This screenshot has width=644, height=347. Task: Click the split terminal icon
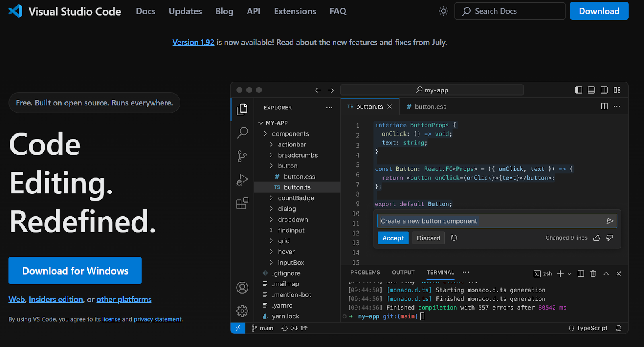click(581, 273)
